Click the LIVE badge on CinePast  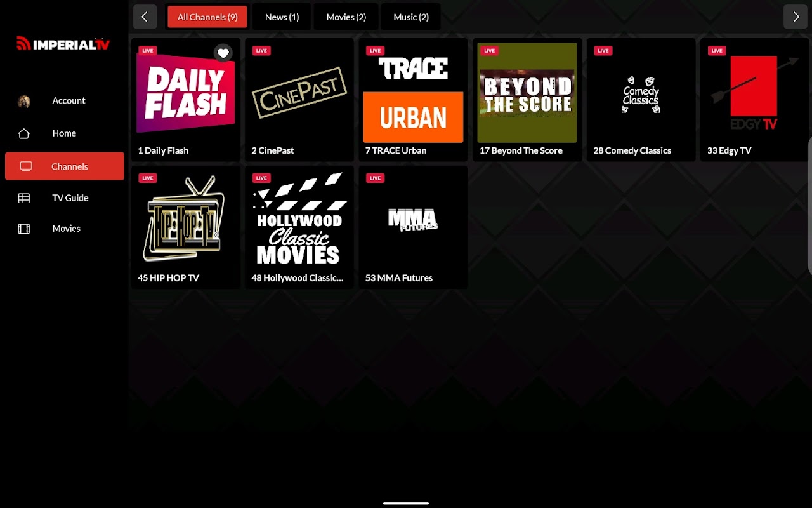pyautogui.click(x=261, y=51)
